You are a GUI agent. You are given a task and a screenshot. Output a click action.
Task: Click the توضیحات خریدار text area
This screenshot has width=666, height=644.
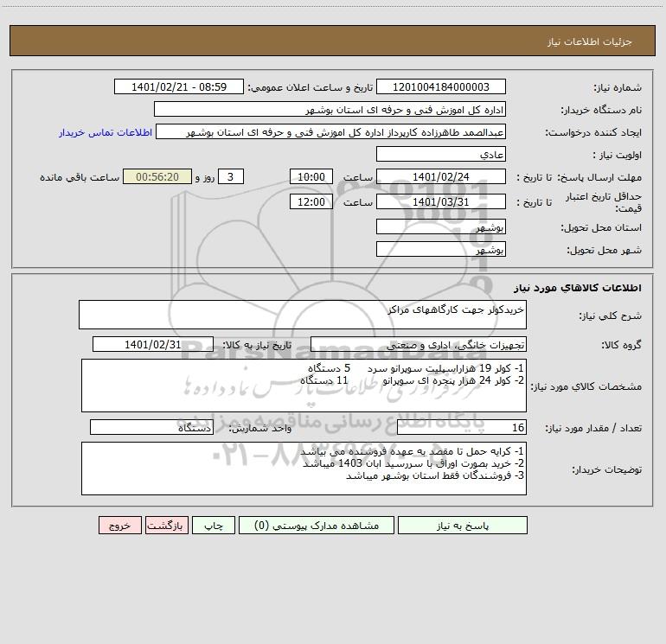tap(304, 469)
